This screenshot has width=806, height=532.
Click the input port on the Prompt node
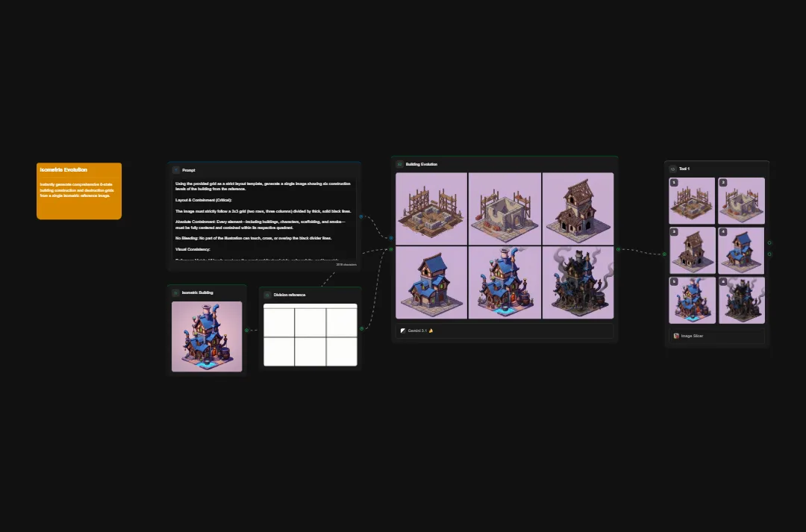point(361,216)
